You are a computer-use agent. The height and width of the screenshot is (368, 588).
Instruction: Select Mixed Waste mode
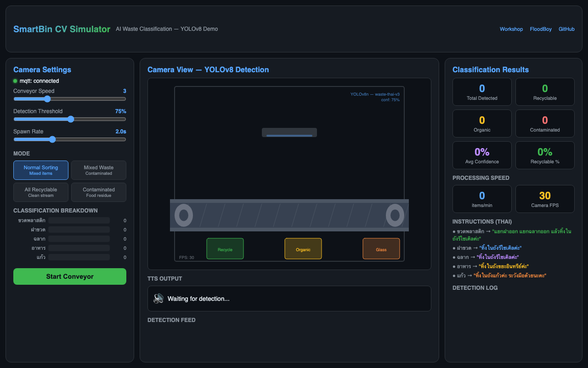tap(99, 170)
